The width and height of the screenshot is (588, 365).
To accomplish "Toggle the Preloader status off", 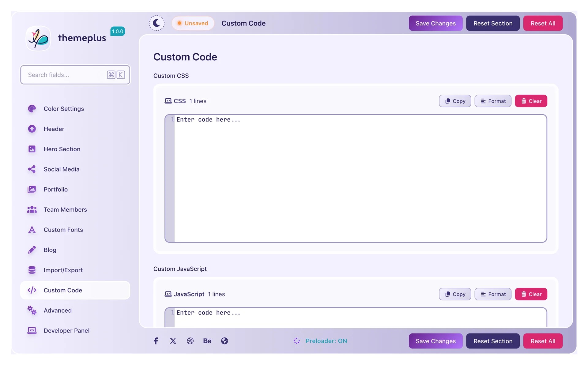I will click(x=320, y=341).
